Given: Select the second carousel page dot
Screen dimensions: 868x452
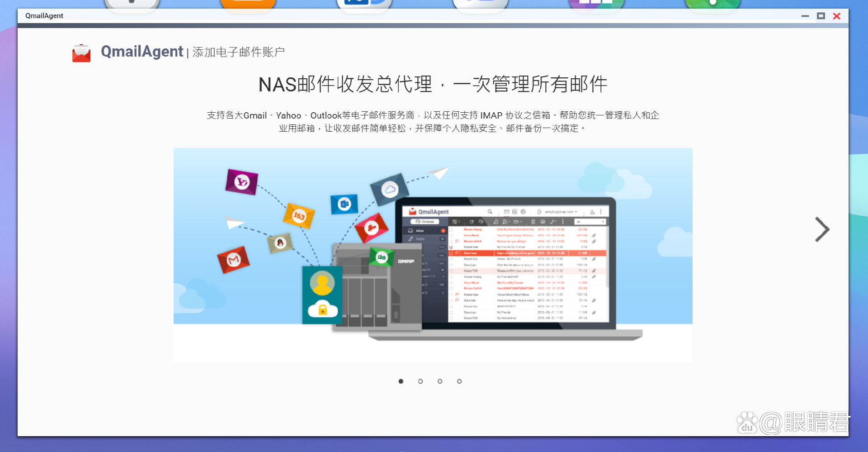Looking at the screenshot, I should tap(420, 381).
